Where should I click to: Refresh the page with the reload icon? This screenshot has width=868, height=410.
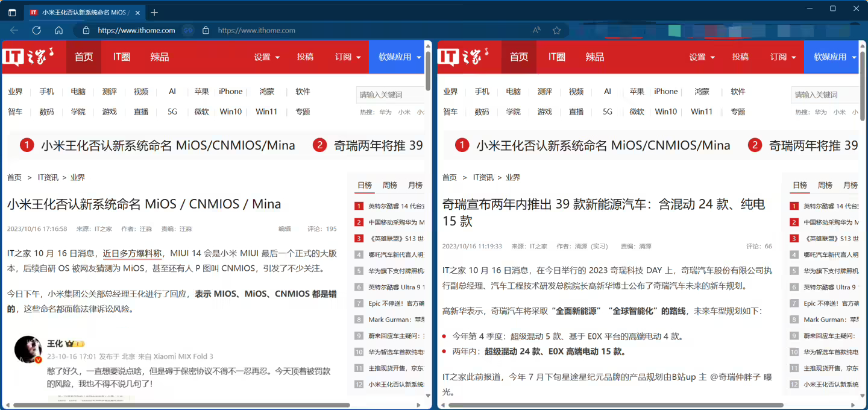[x=36, y=30]
